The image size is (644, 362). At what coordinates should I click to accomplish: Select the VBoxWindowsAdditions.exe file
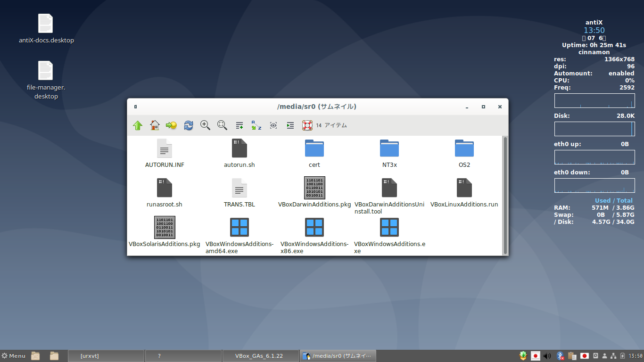(x=389, y=236)
